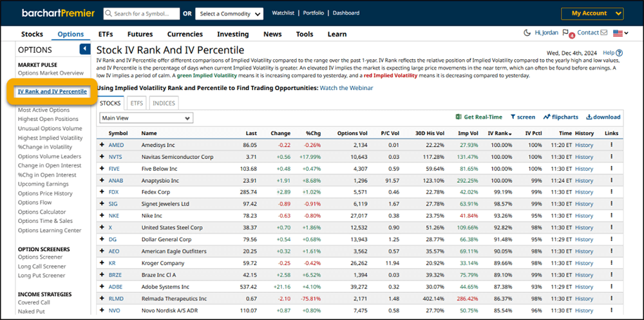Open History for RLMD row

[x=584, y=299]
